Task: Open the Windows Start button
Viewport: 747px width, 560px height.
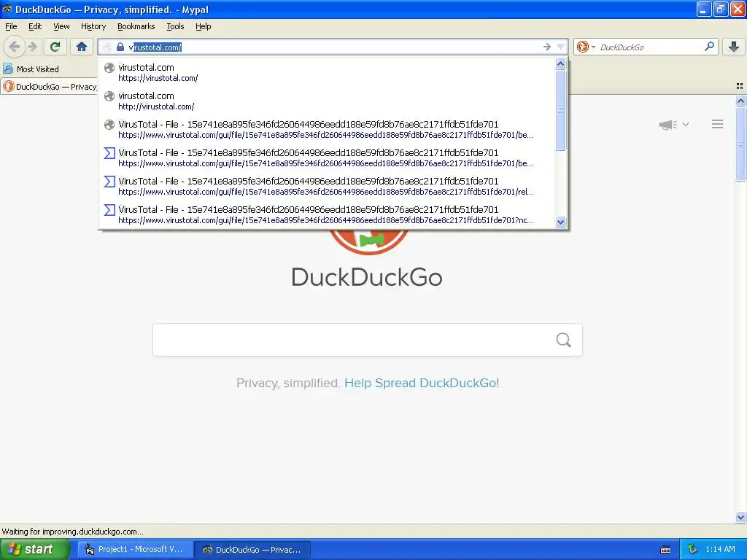Action: coord(34,549)
